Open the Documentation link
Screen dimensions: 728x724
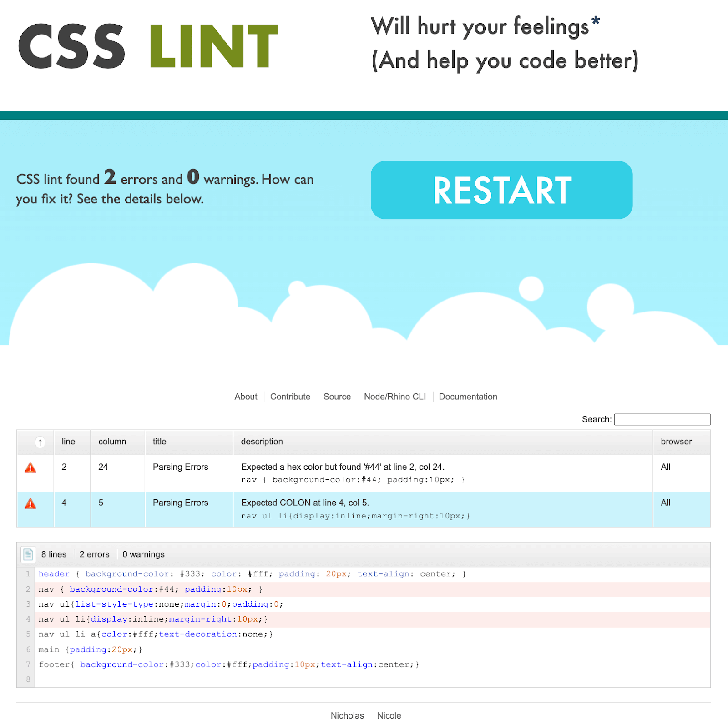click(468, 397)
